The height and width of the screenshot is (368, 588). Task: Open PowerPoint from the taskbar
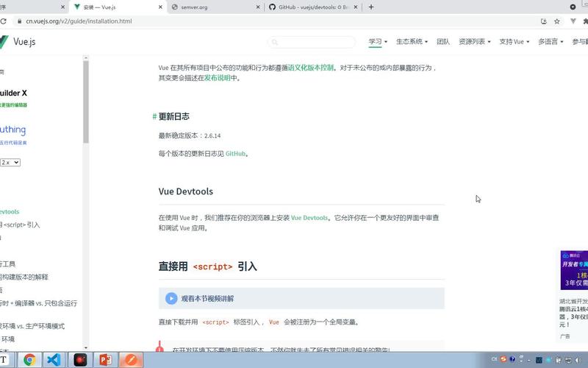pos(105,360)
